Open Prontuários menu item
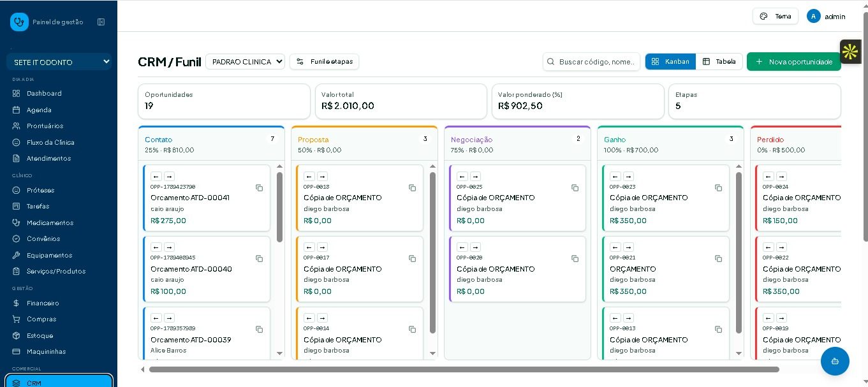Screen dimensions: 868x387 coord(45,126)
